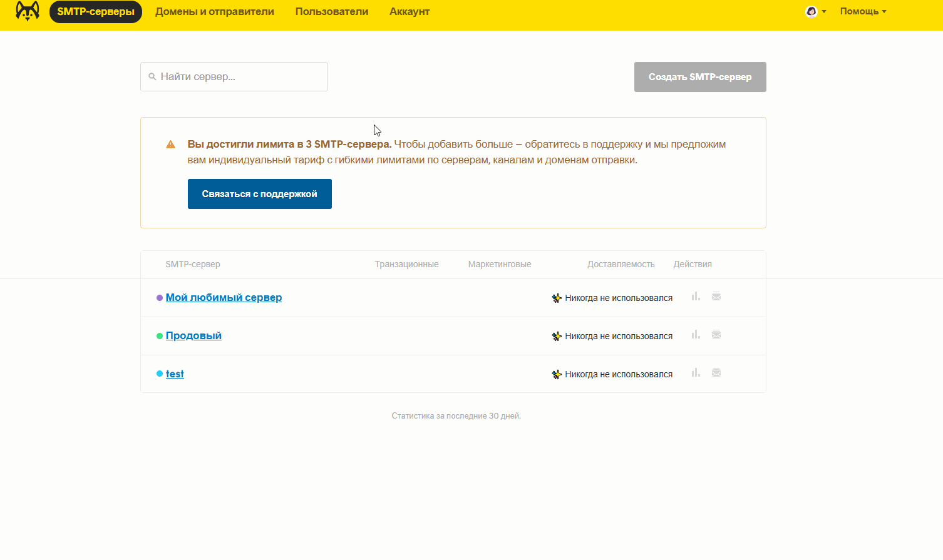
Task: Open statistics chart icon for Продовый server
Action: tap(695, 335)
